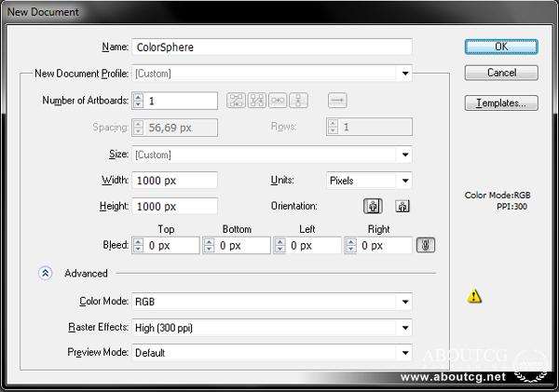
Task: Select the Grid by Column artboard layout icon
Action: (x=256, y=101)
